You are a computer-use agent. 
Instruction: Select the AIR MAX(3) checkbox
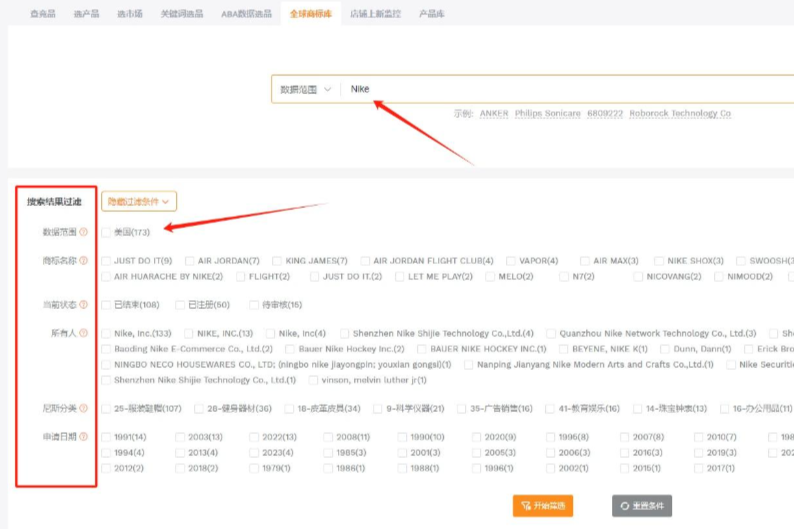pyautogui.click(x=584, y=261)
